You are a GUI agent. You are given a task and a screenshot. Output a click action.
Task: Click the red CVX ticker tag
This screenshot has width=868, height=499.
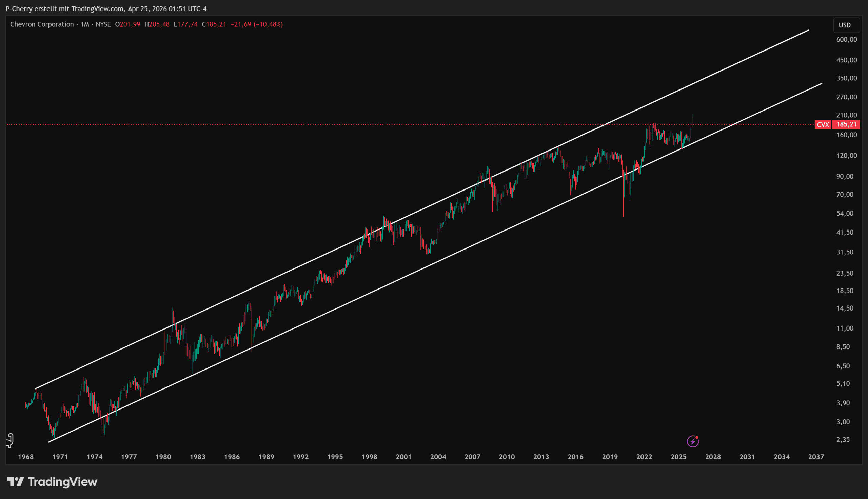[x=823, y=125]
